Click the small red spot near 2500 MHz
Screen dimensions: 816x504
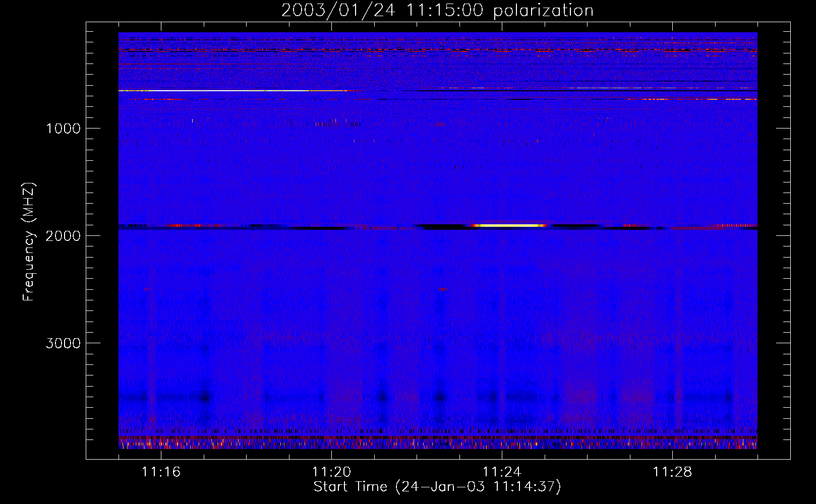click(x=442, y=289)
